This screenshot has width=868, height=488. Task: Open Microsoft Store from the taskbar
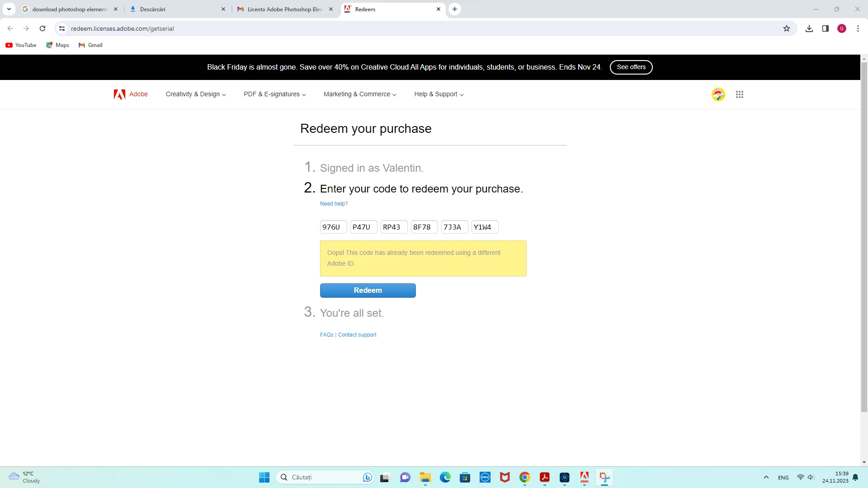click(x=465, y=478)
